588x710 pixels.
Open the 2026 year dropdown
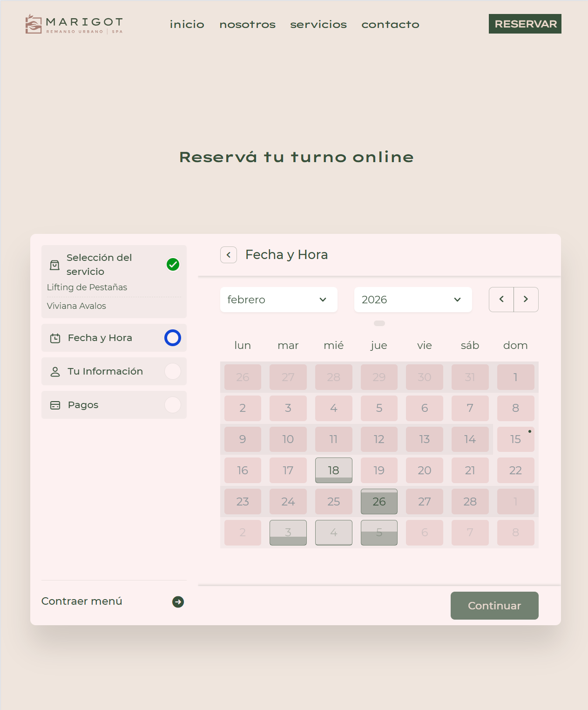412,300
